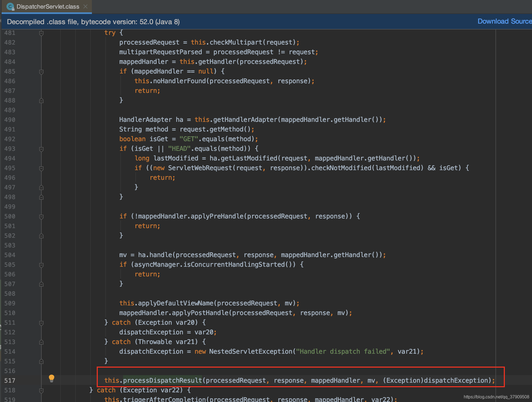Click the fold end marker at line 497

pyautogui.click(x=41, y=188)
